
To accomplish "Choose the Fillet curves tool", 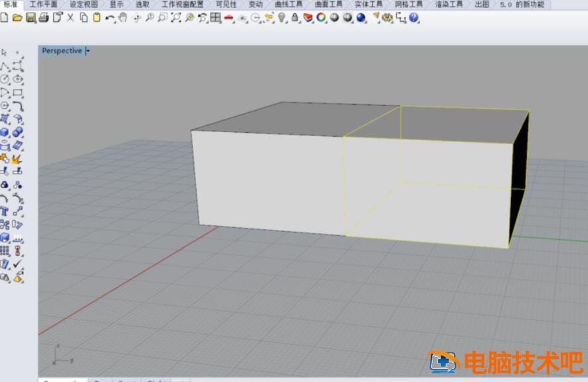I will [x=18, y=106].
